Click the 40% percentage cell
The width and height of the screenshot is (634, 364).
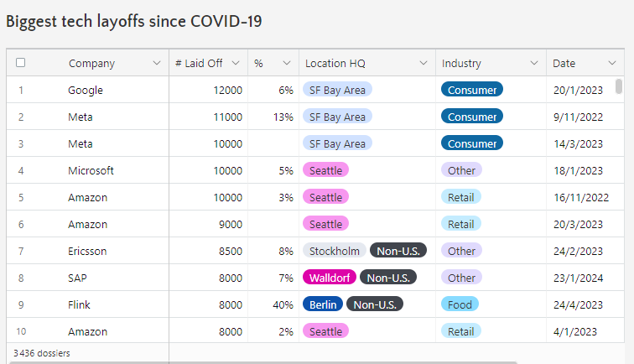pos(283,305)
